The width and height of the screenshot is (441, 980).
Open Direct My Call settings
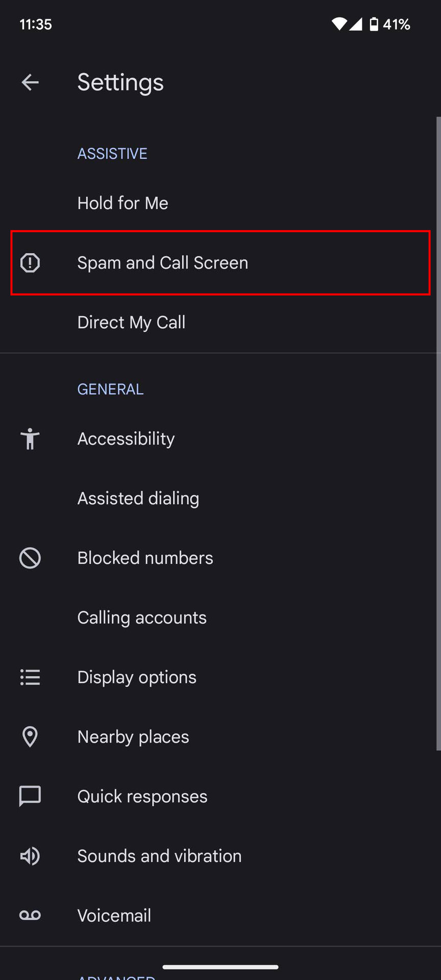pos(131,323)
